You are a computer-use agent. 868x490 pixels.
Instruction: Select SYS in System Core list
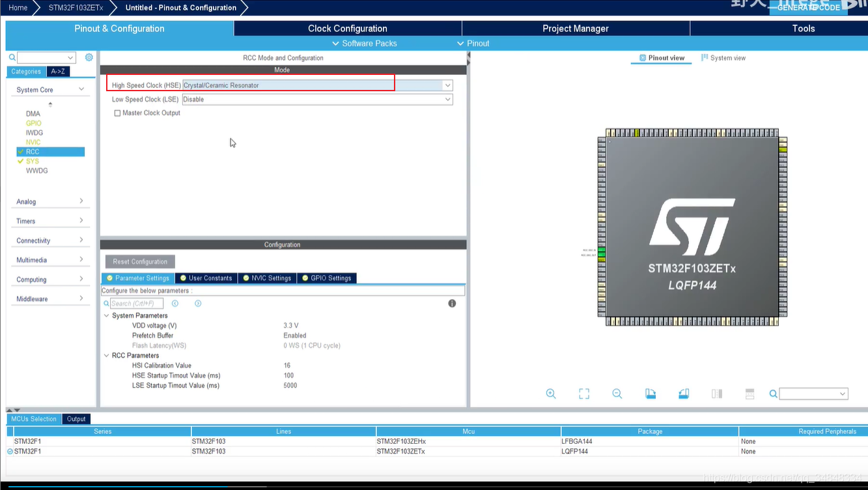[33, 161]
